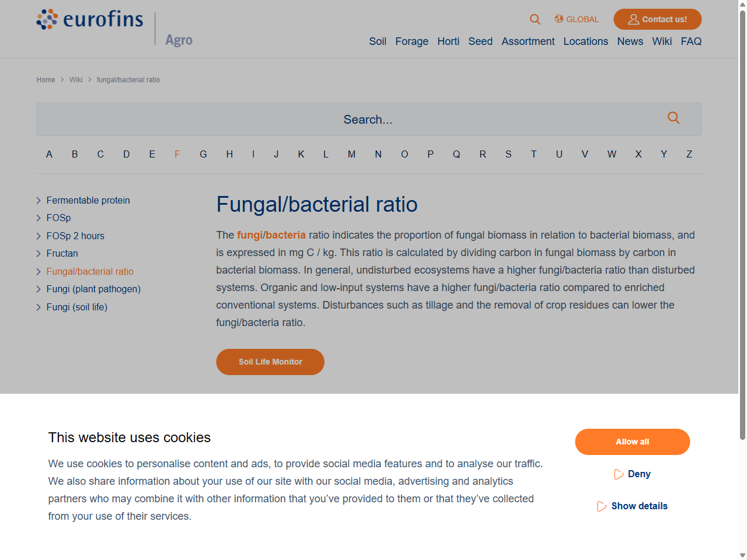Select letter W in the alphabet index
Image resolution: width=747 pixels, height=560 pixels.
612,155
